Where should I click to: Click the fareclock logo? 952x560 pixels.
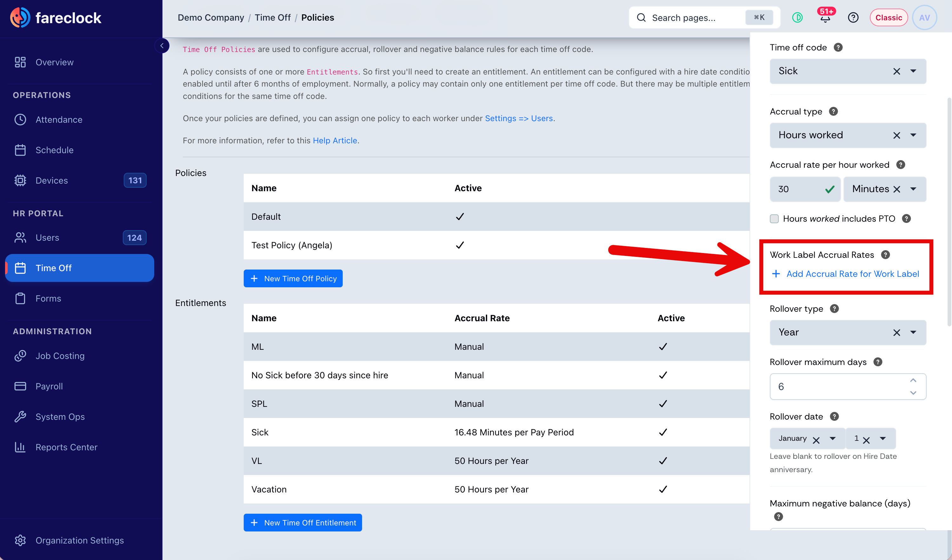56,17
